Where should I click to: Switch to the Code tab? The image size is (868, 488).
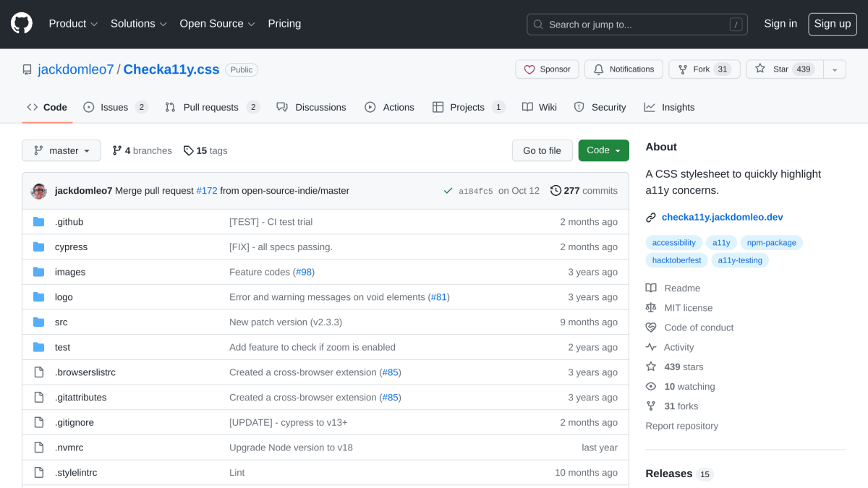(x=47, y=107)
